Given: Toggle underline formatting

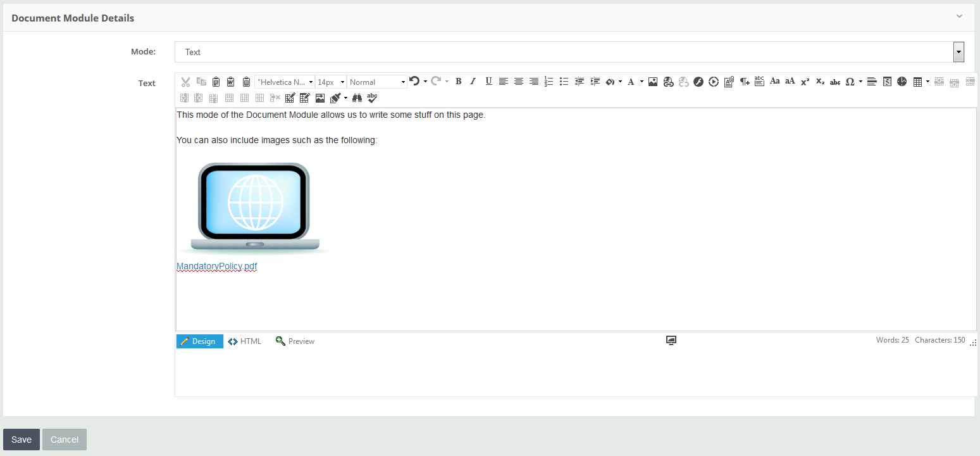Looking at the screenshot, I should coord(488,81).
